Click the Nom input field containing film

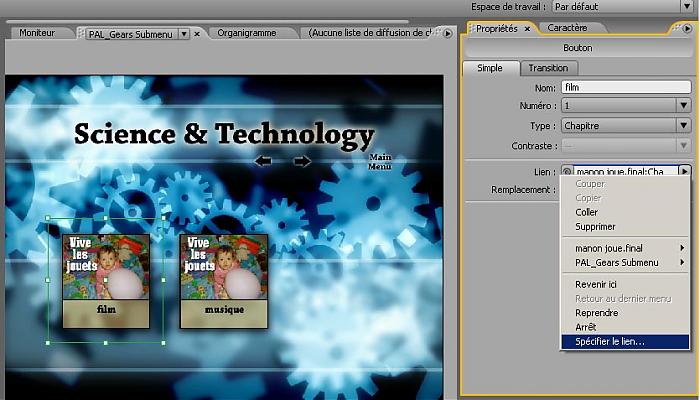[626, 87]
